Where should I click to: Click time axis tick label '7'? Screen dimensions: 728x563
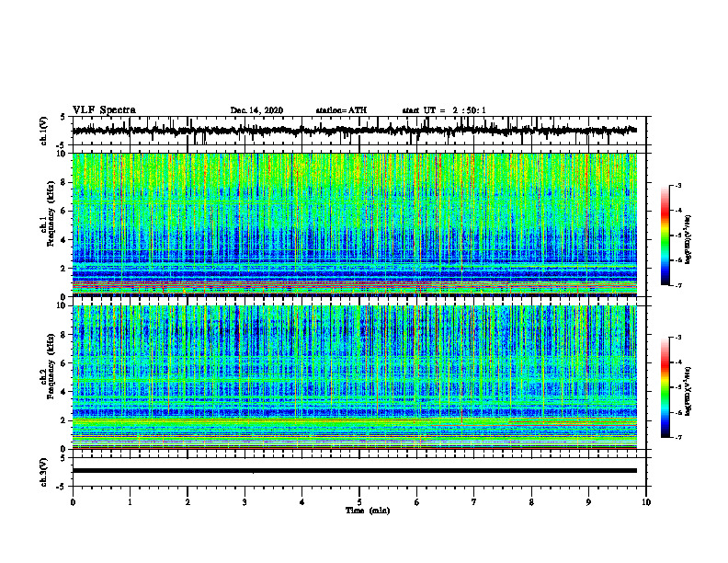(x=474, y=502)
